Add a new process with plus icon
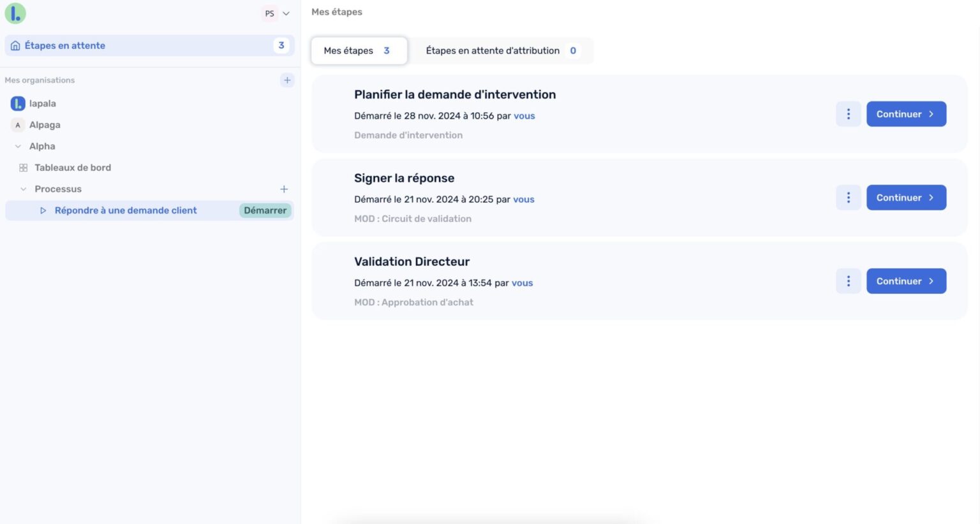 point(284,189)
